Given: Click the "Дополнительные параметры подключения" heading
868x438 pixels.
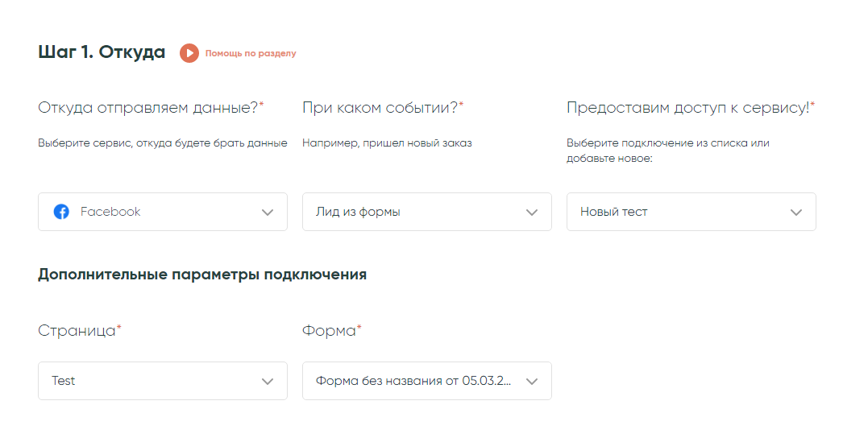Looking at the screenshot, I should click(202, 275).
